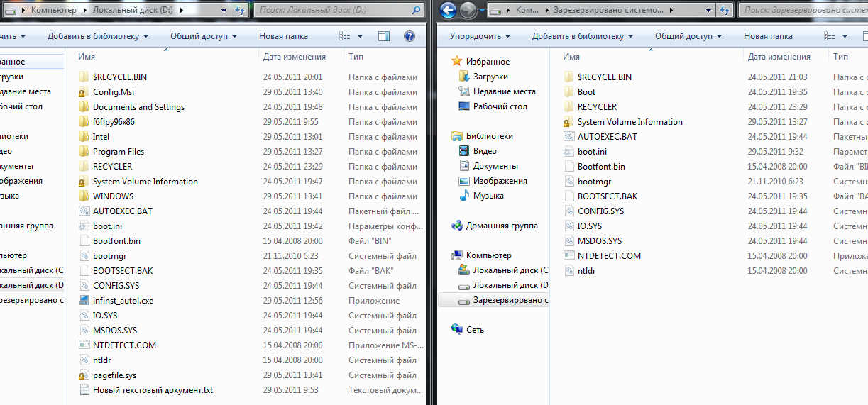Click the WINDOWS folder icon
Image resolution: width=868 pixels, height=405 pixels.
[84, 196]
